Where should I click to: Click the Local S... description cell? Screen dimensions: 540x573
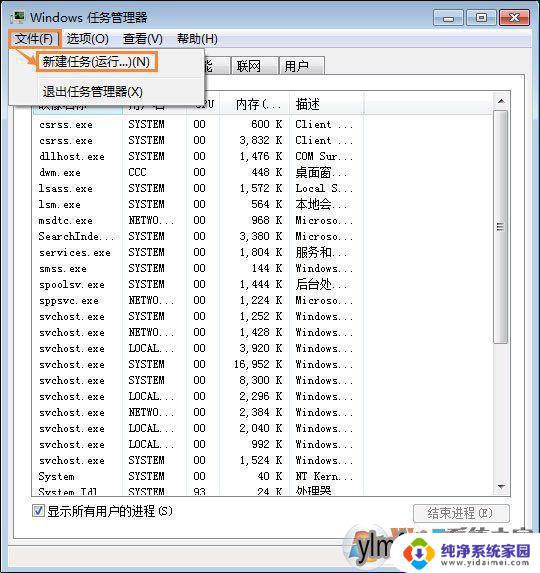324,188
